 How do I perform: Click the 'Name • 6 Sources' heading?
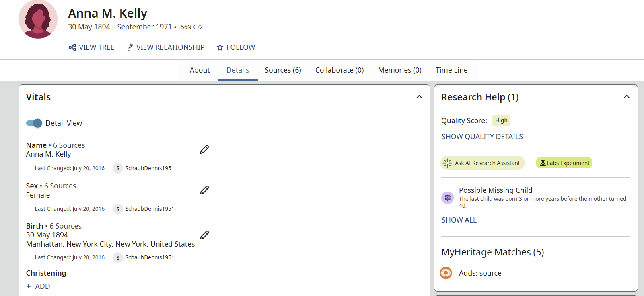click(56, 145)
